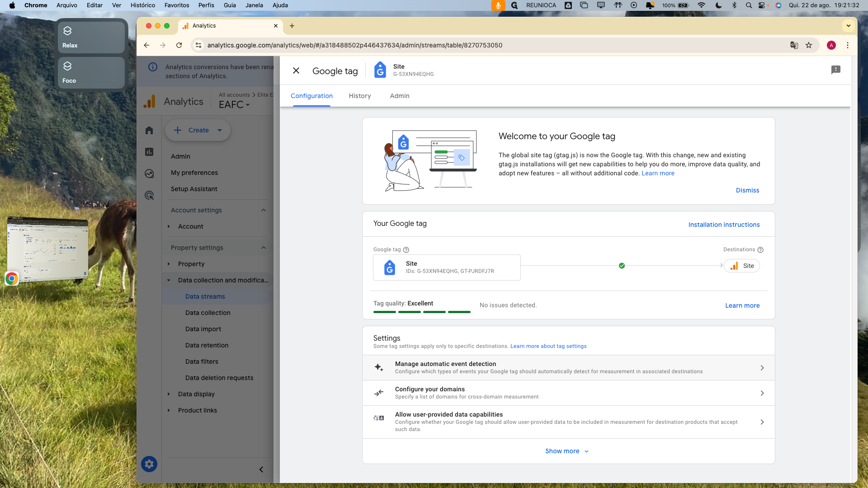The width and height of the screenshot is (868, 488).
Task: Open Installation instructions link
Action: (x=724, y=225)
